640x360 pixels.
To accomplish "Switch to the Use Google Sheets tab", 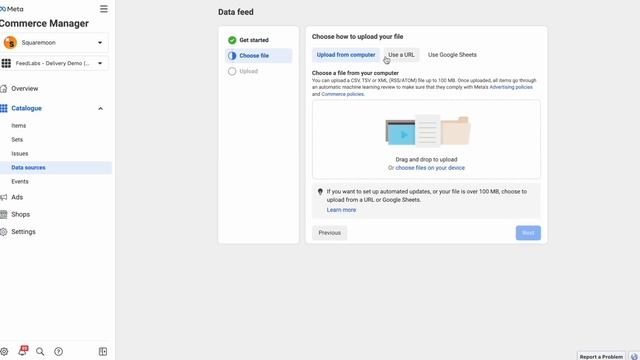I will click(x=452, y=55).
